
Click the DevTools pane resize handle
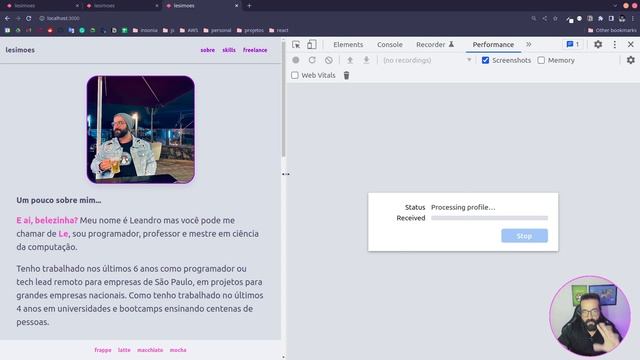(x=286, y=174)
